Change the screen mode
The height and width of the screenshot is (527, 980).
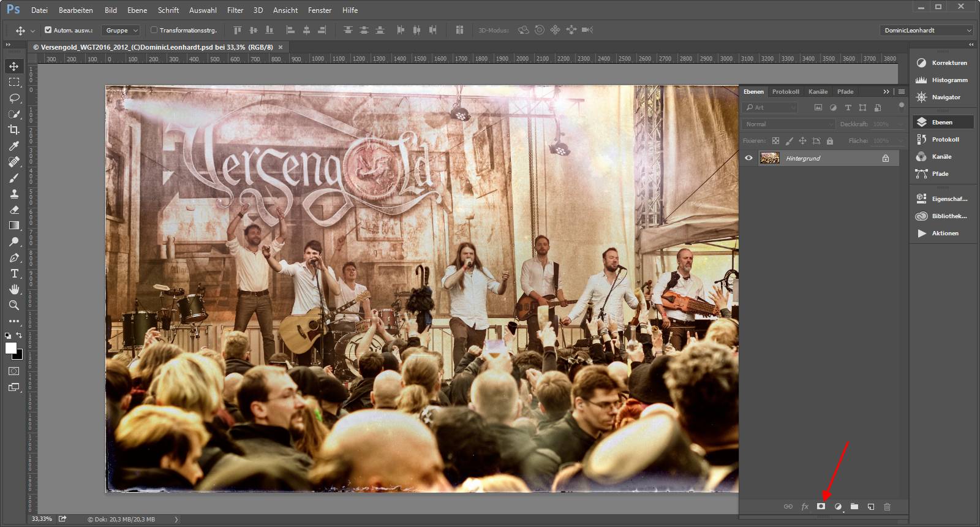pyautogui.click(x=13, y=387)
